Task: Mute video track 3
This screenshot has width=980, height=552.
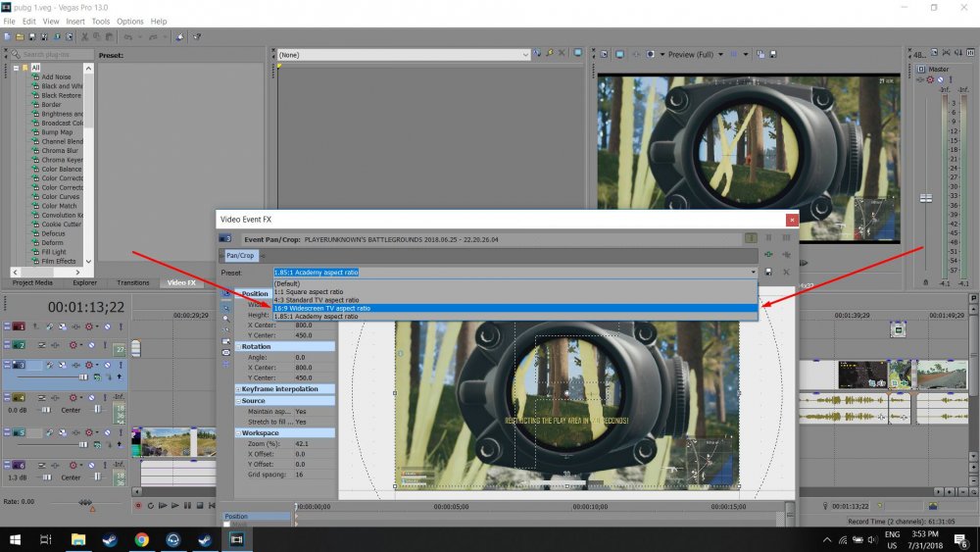Action: point(108,365)
